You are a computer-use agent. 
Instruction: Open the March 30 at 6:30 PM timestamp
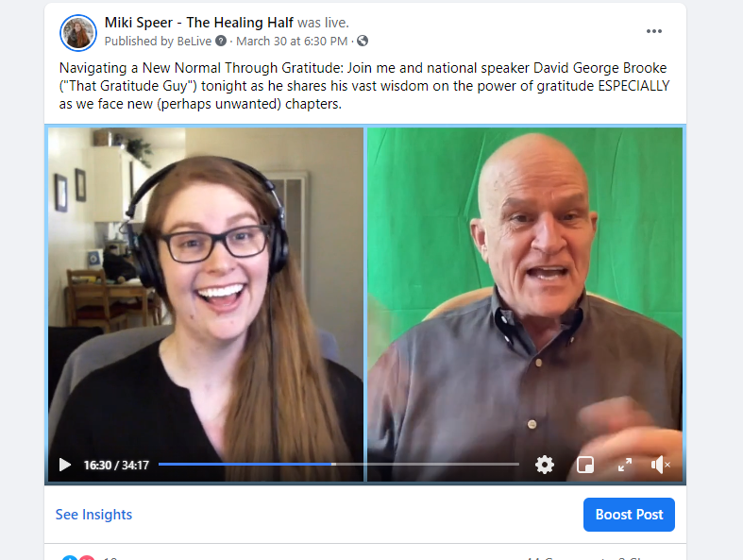tap(292, 42)
